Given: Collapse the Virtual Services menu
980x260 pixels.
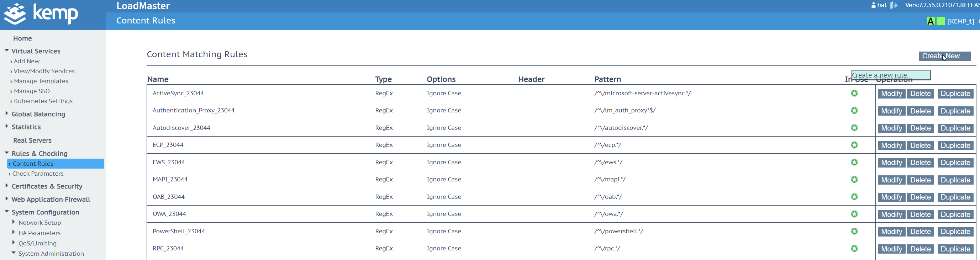Looking at the screenshot, I should pos(7,50).
